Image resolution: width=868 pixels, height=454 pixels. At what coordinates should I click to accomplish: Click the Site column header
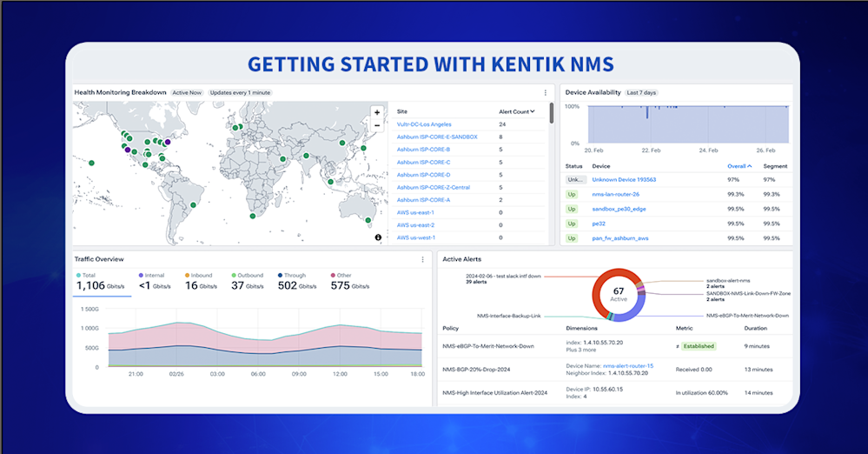[402, 111]
